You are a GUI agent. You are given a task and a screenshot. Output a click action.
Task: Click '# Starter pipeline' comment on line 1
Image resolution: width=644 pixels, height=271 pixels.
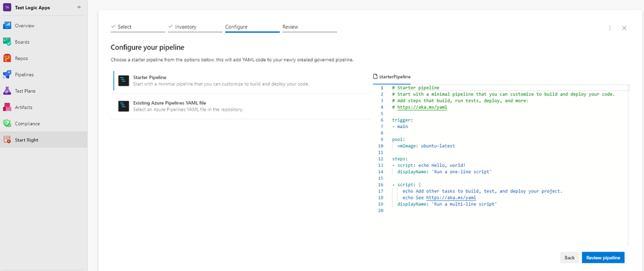click(416, 88)
